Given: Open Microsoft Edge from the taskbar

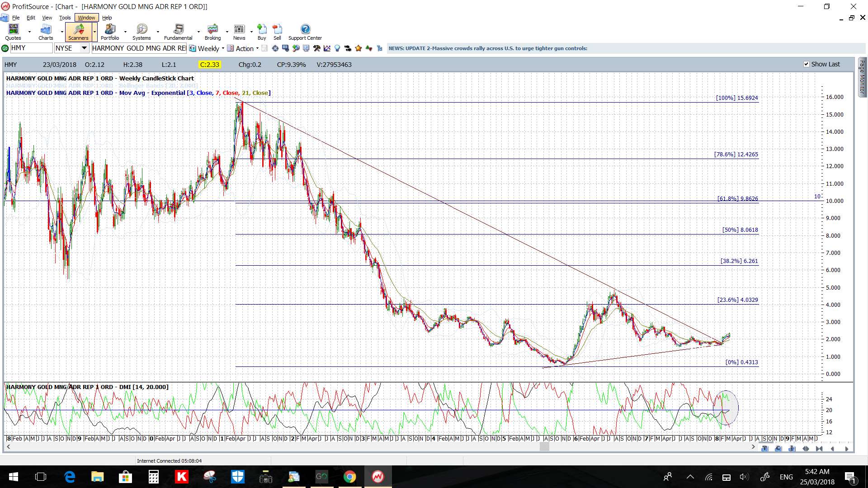Looking at the screenshot, I should pos(70,477).
